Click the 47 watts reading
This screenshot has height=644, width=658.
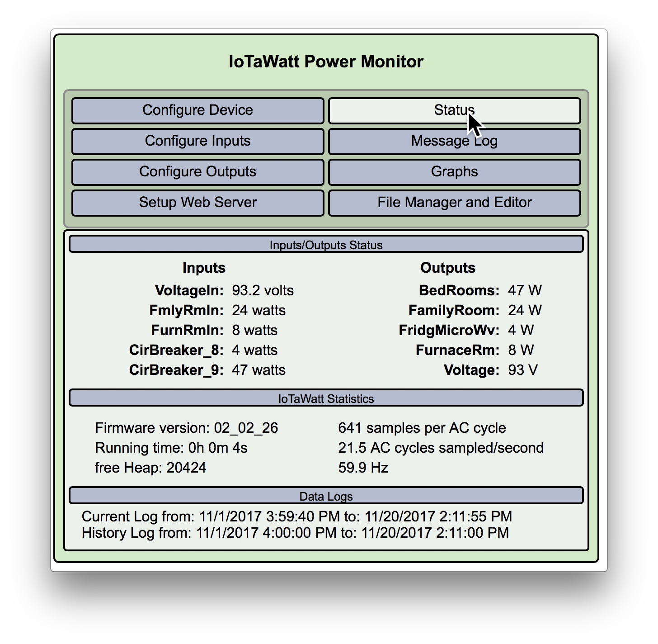point(259,370)
